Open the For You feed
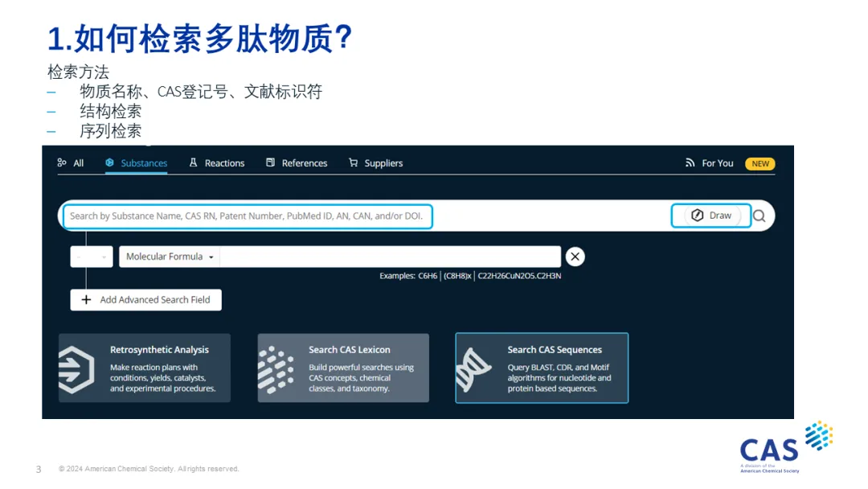The width and height of the screenshot is (868, 489). click(709, 162)
